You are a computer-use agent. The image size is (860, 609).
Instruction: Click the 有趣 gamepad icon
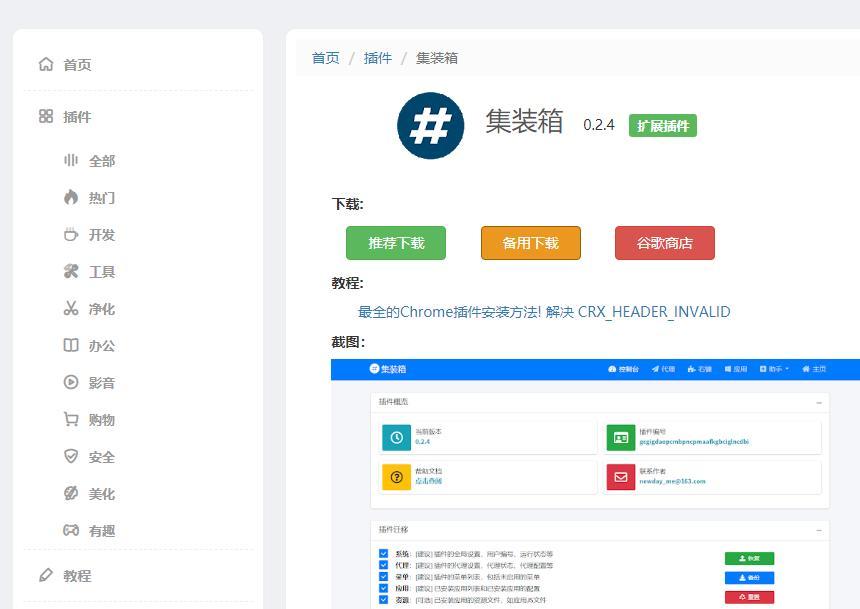click(71, 530)
